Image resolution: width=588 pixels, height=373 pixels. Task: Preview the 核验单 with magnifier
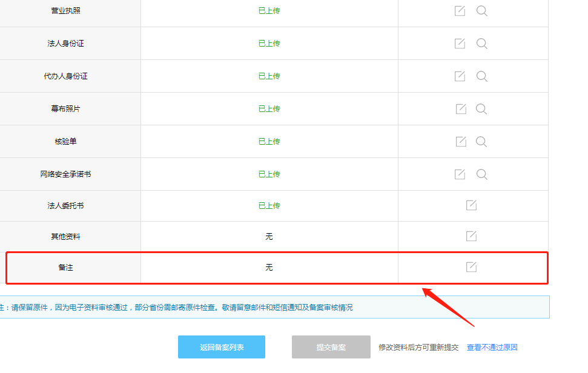pos(481,142)
